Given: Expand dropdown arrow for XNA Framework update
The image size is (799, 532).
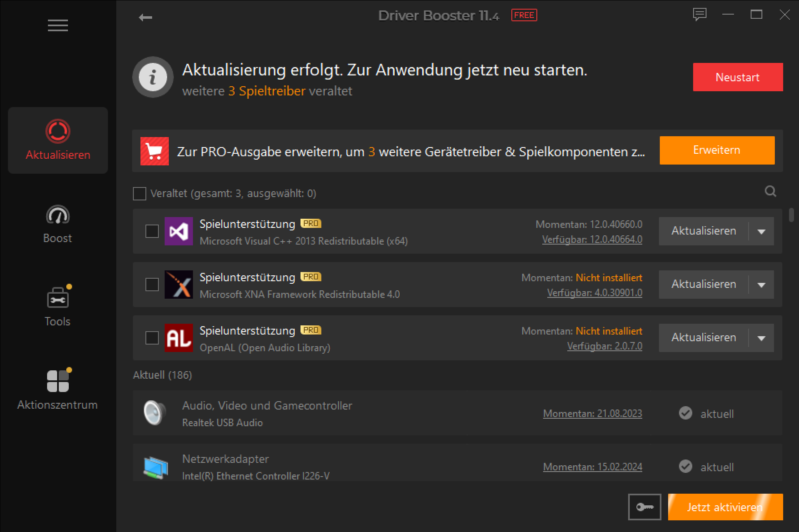Looking at the screenshot, I should click(x=761, y=285).
